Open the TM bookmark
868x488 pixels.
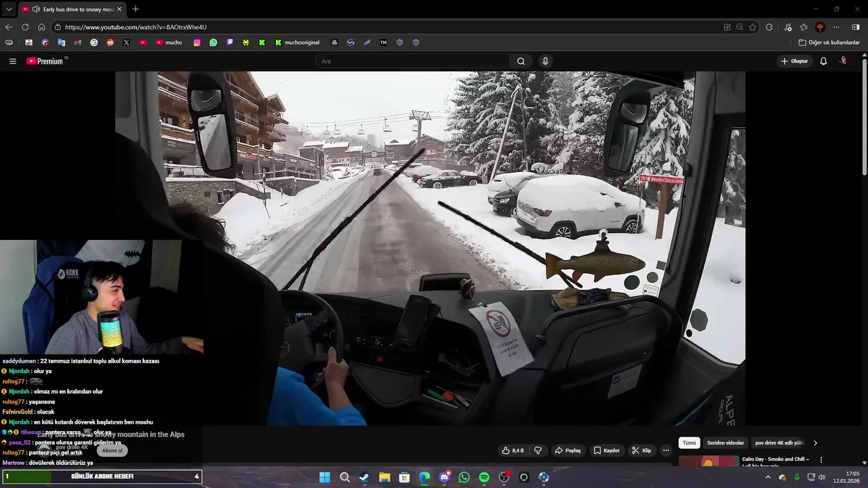383,42
